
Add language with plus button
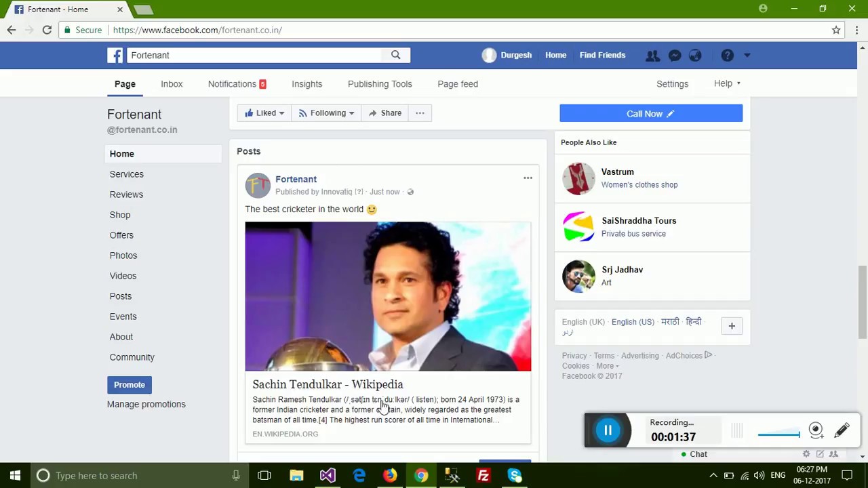pos(732,326)
